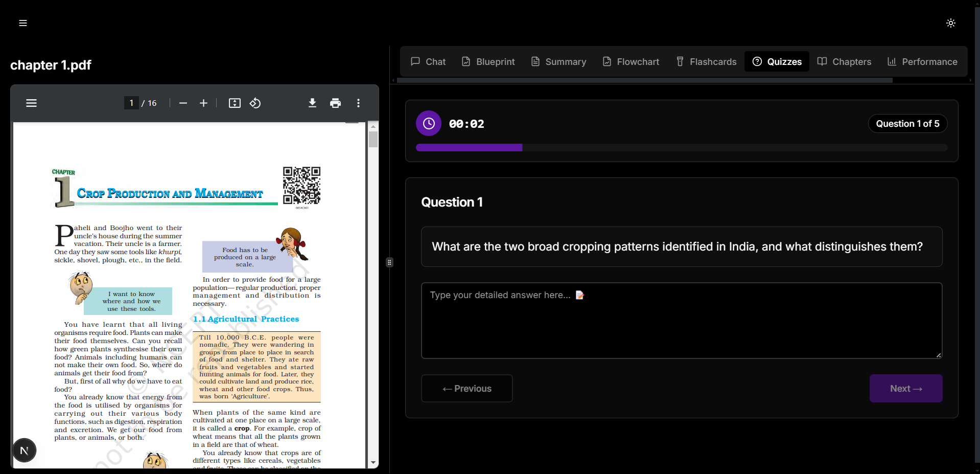This screenshot has width=980, height=474.
Task: Toggle light/dark theme sun icon
Action: [950, 23]
